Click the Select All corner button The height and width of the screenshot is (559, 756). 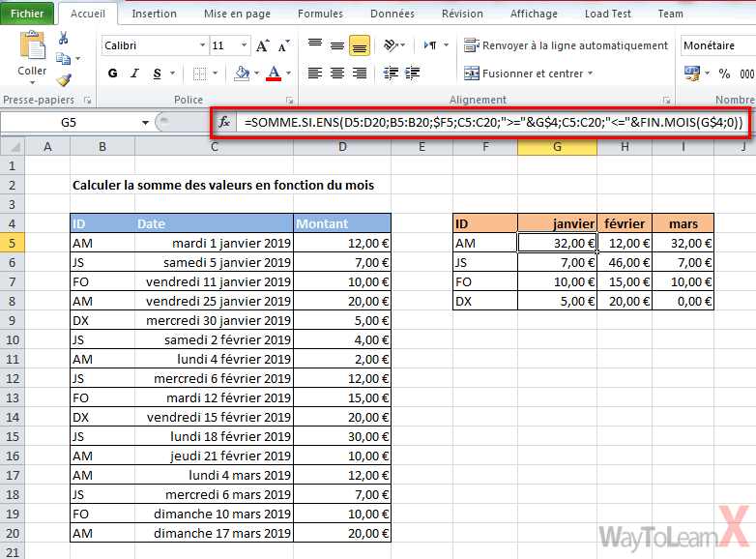click(x=13, y=146)
